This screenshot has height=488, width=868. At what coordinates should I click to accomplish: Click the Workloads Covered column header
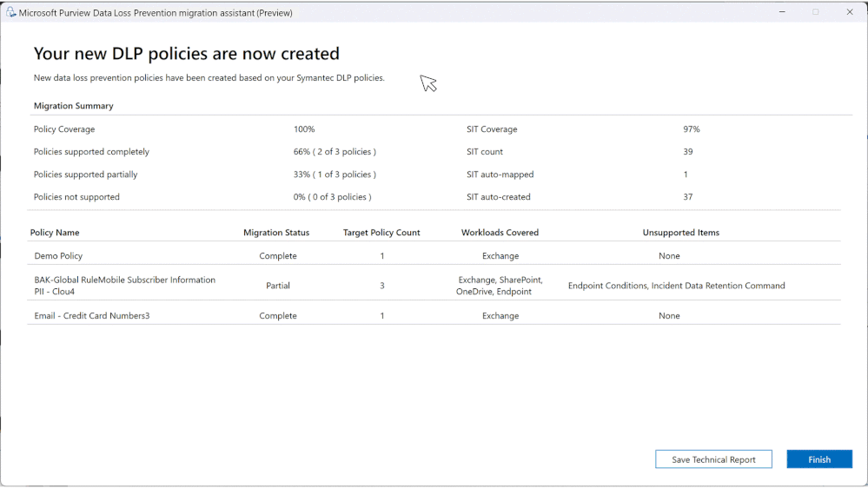[500, 233]
